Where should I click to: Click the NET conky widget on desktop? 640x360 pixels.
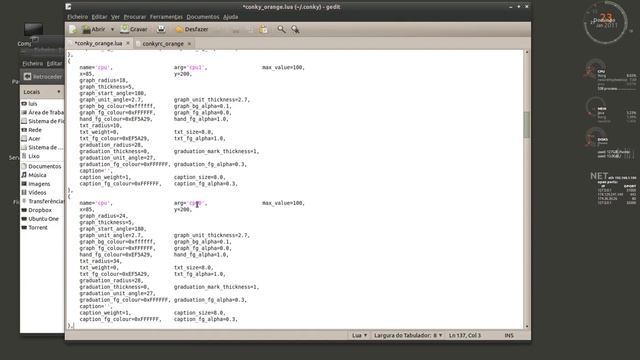[x=613, y=188]
